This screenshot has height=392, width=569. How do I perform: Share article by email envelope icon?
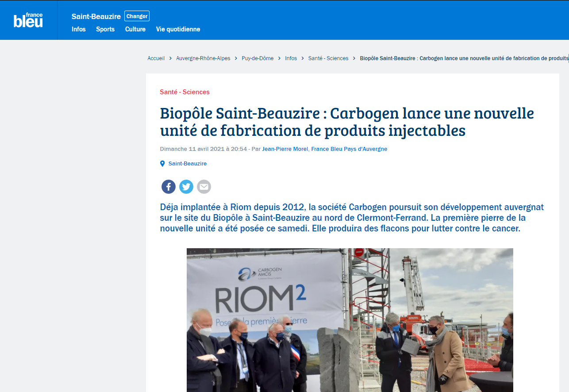click(204, 187)
